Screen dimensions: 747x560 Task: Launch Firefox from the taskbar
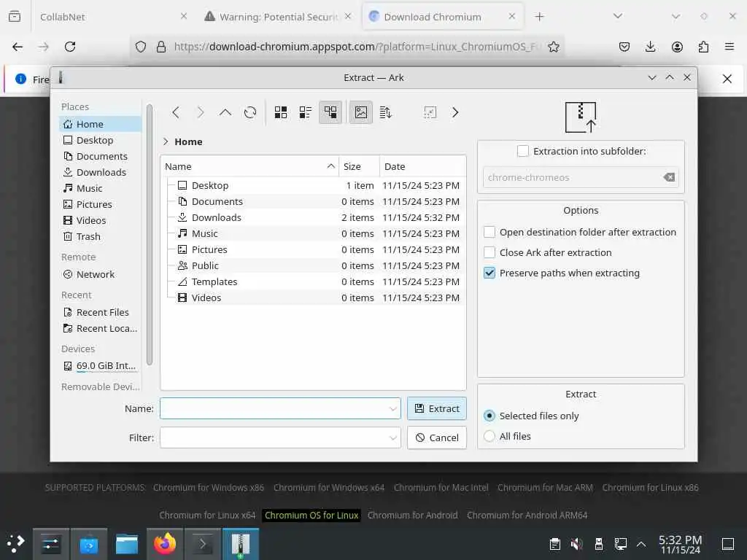pos(165,544)
